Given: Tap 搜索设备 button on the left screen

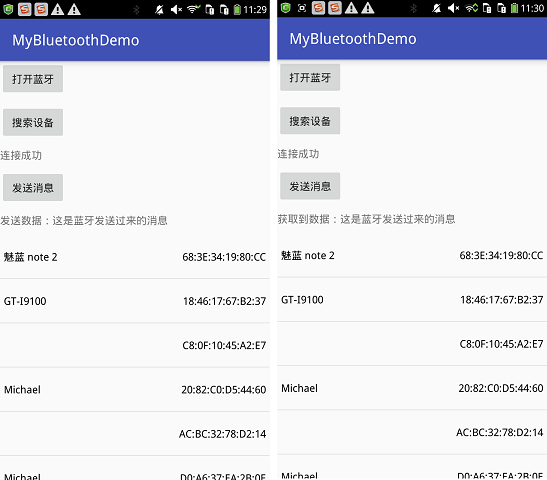Looking at the screenshot, I should [33, 122].
